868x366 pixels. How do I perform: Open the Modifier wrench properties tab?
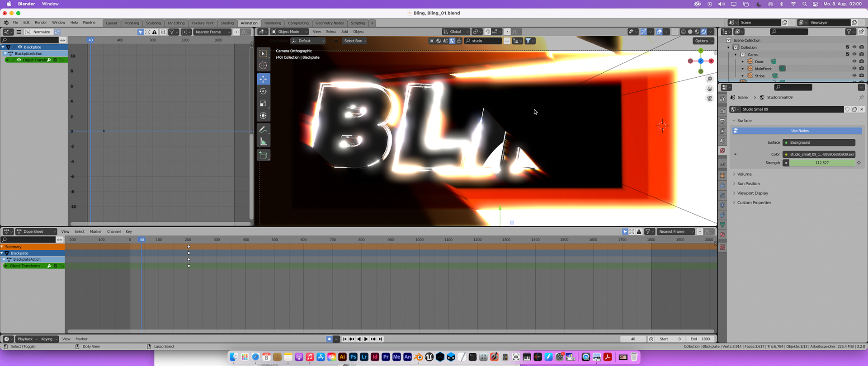click(722, 186)
